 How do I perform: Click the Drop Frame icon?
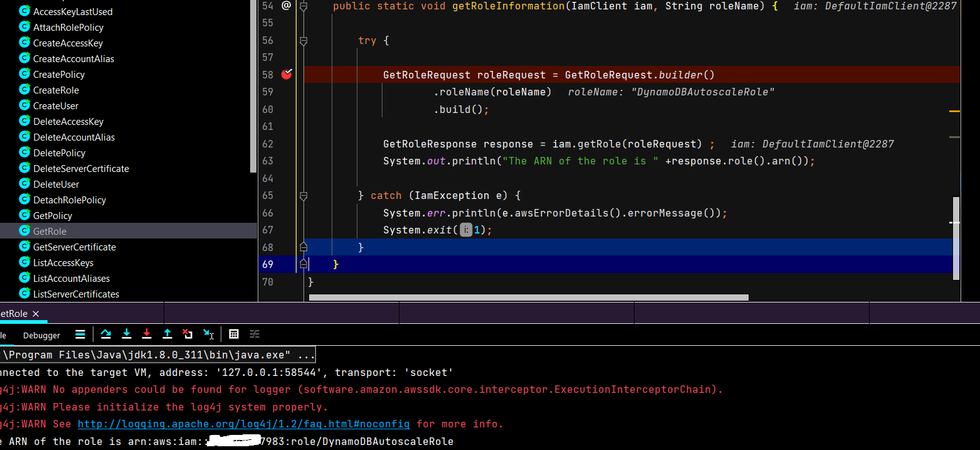[x=187, y=334]
